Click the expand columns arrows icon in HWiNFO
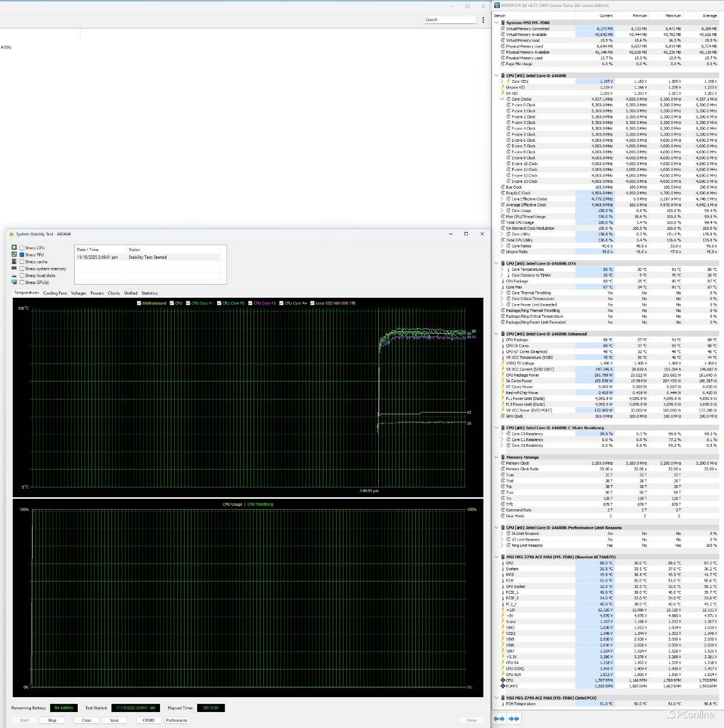This screenshot has height=728, width=724. pos(499,718)
